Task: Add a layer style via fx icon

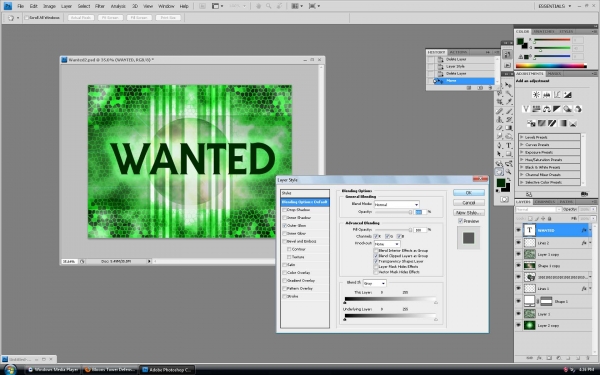Action: 539,358
